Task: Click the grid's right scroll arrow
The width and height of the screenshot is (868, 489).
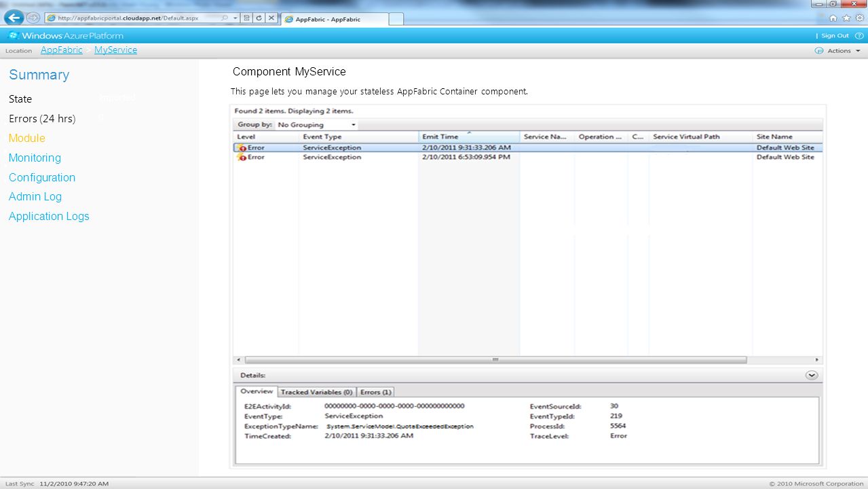Action: [818, 360]
